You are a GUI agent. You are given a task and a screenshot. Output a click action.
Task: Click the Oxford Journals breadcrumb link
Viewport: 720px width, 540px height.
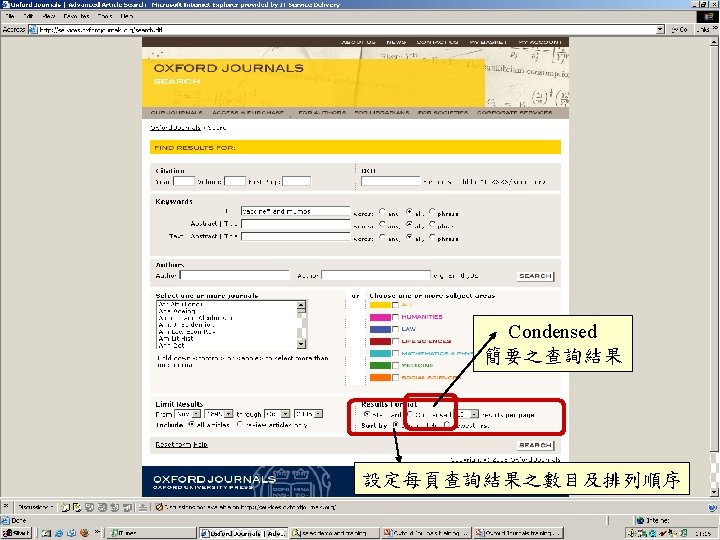tap(175, 128)
